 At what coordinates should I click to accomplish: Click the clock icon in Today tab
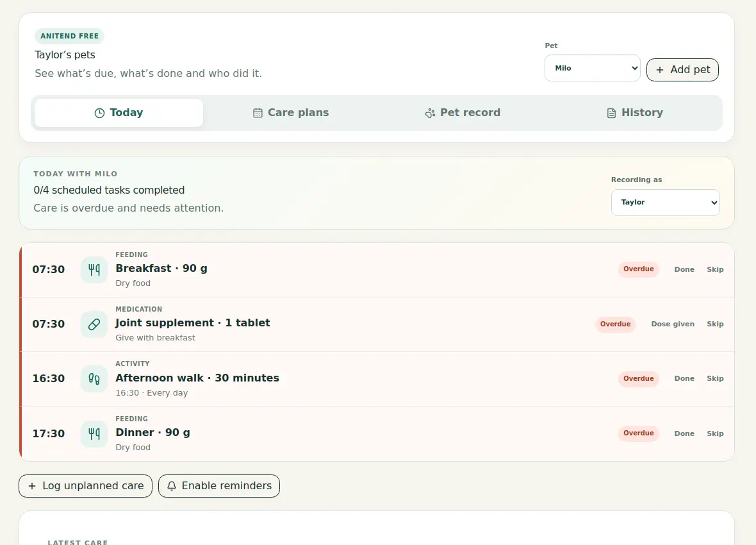(99, 113)
